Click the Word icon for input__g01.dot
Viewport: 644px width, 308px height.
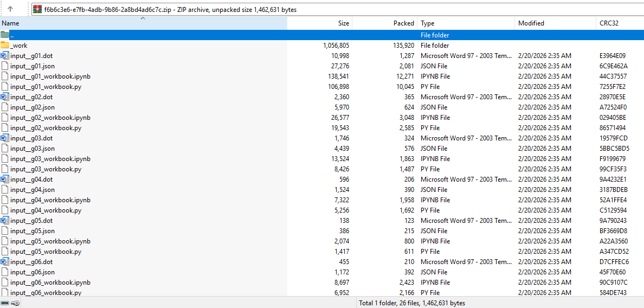5,56
